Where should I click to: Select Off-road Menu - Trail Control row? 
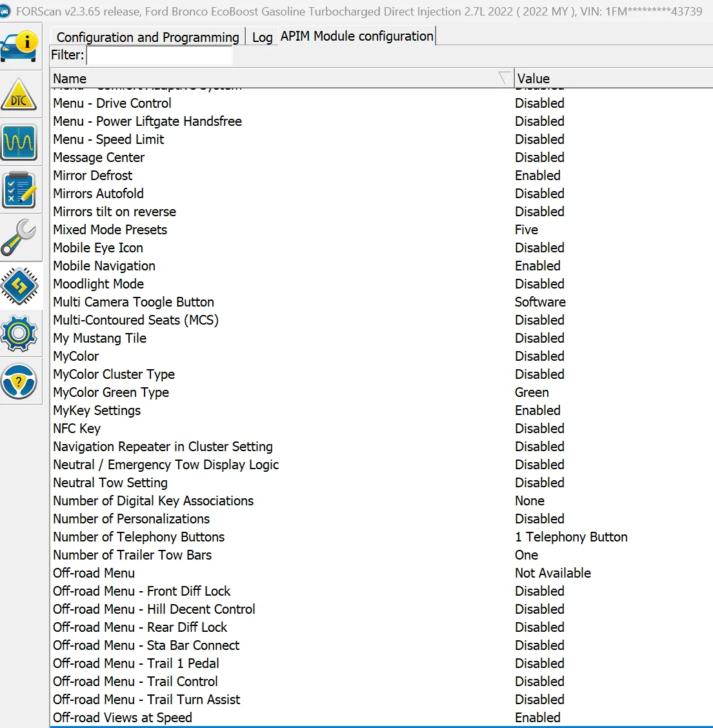coord(381,683)
